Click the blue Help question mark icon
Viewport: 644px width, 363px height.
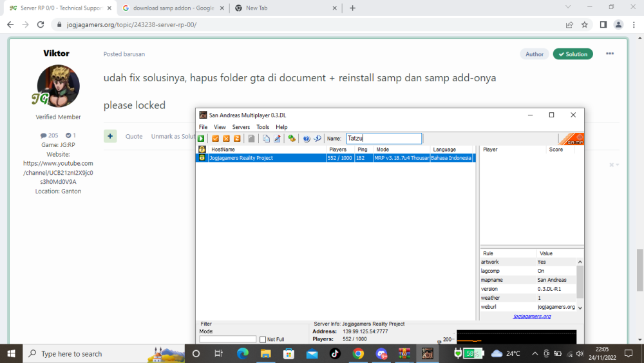click(307, 139)
